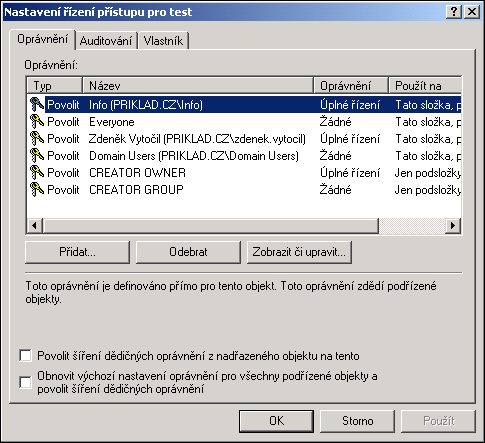Click the key icon for Everyone entry

tap(37, 121)
